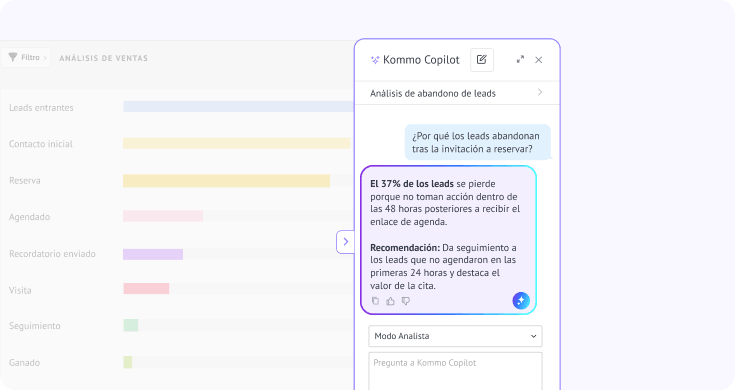Click the Kommo Copilot title text
Screen dimensions: 735x390
[x=421, y=60]
